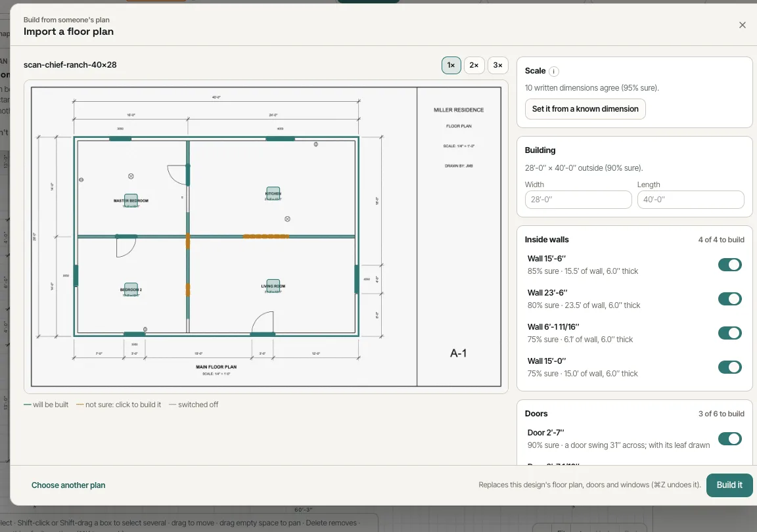This screenshot has width=757, height=532.
Task: Click the orange unsure segment at the wall intersection
Action: click(188, 241)
